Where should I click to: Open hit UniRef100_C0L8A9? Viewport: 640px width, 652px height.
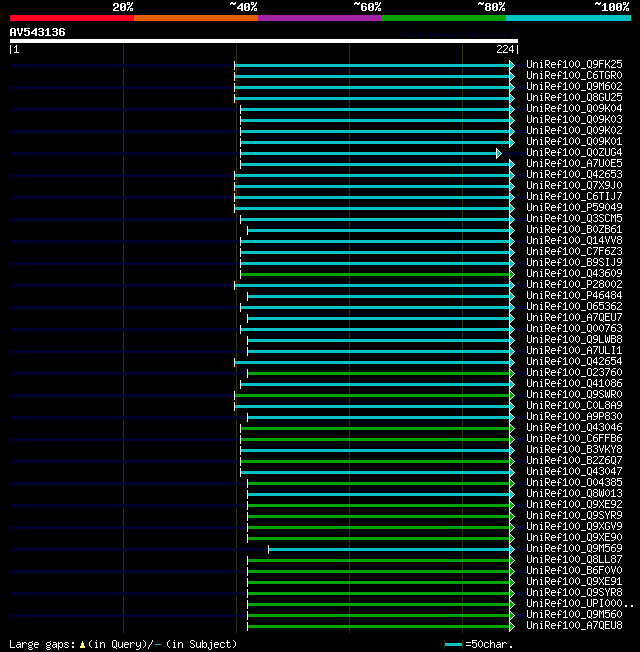pos(574,405)
